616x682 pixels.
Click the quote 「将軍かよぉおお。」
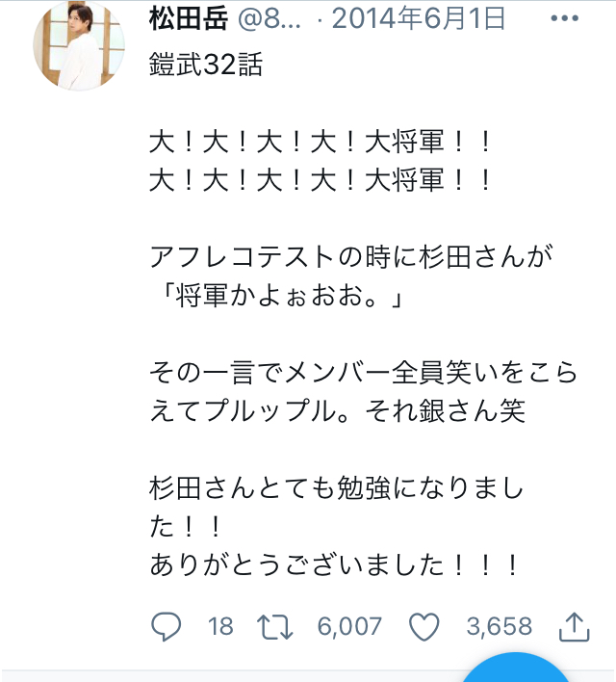tap(274, 294)
